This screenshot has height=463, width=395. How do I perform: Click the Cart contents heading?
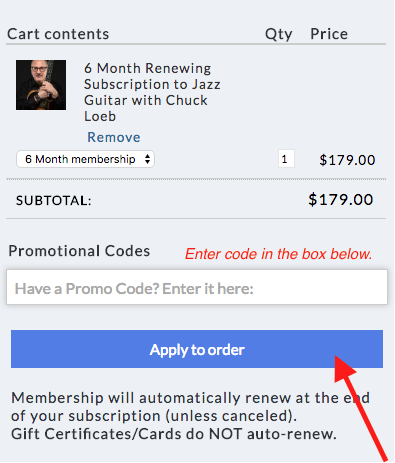pyautogui.click(x=58, y=34)
